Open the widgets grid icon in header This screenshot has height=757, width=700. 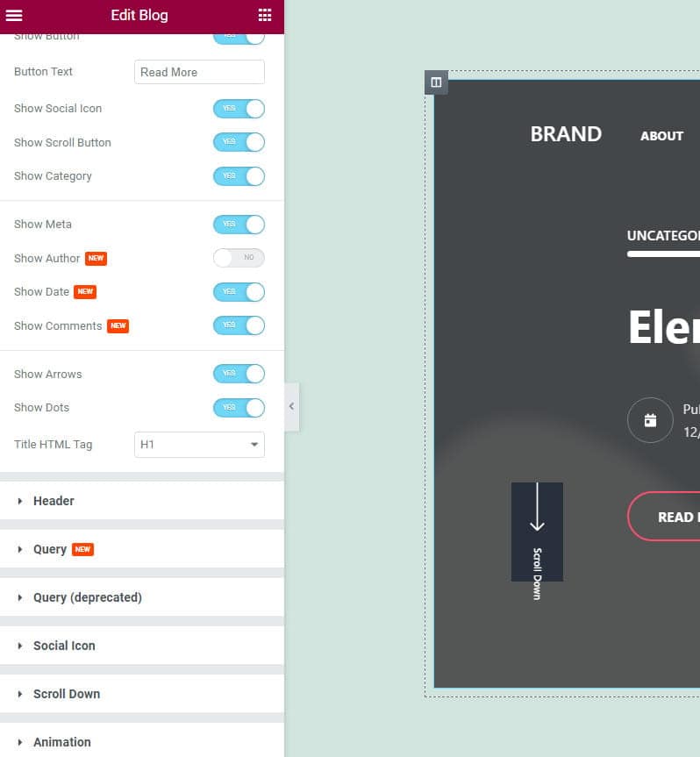[265, 15]
